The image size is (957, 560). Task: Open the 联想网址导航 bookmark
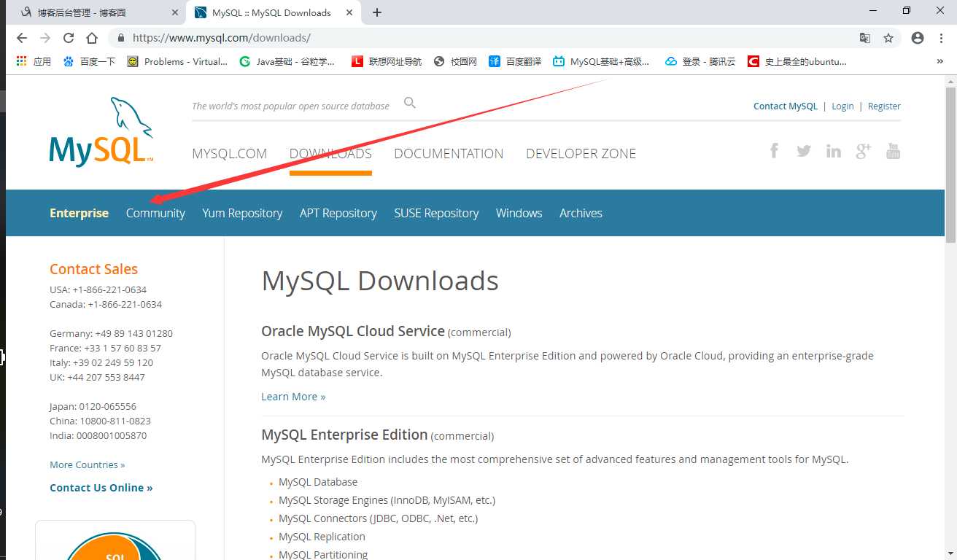tap(387, 61)
